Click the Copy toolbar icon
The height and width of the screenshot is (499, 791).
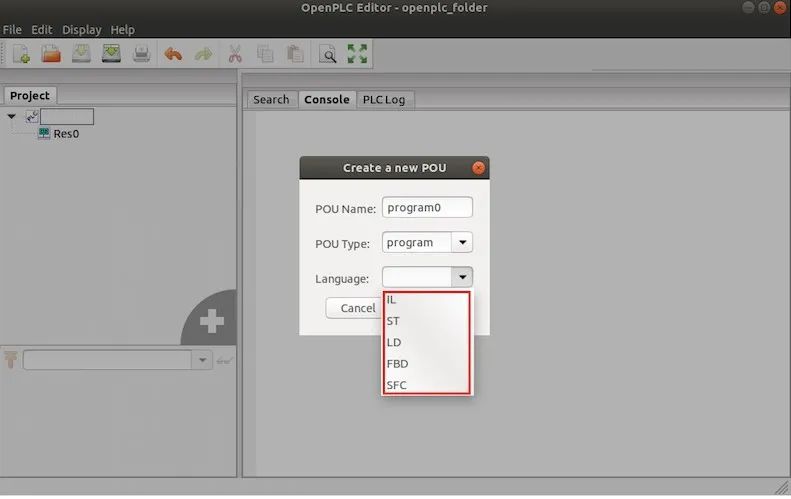point(265,54)
